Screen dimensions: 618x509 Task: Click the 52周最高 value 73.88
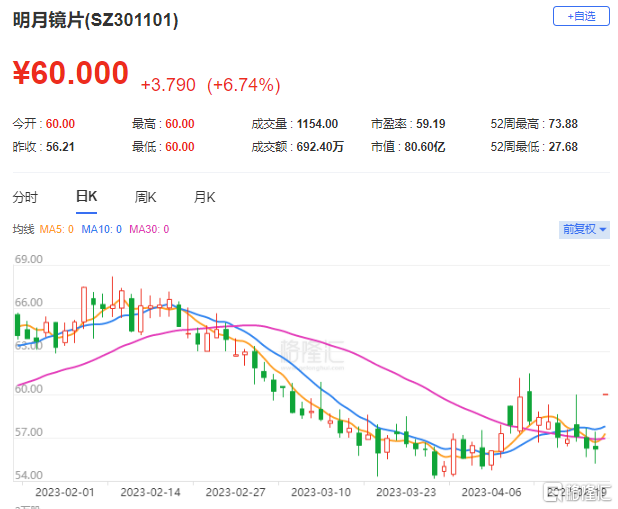click(563, 124)
